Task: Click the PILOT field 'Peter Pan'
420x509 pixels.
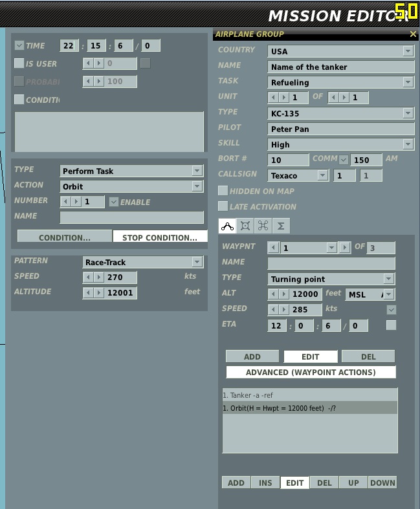Action: 341,129
